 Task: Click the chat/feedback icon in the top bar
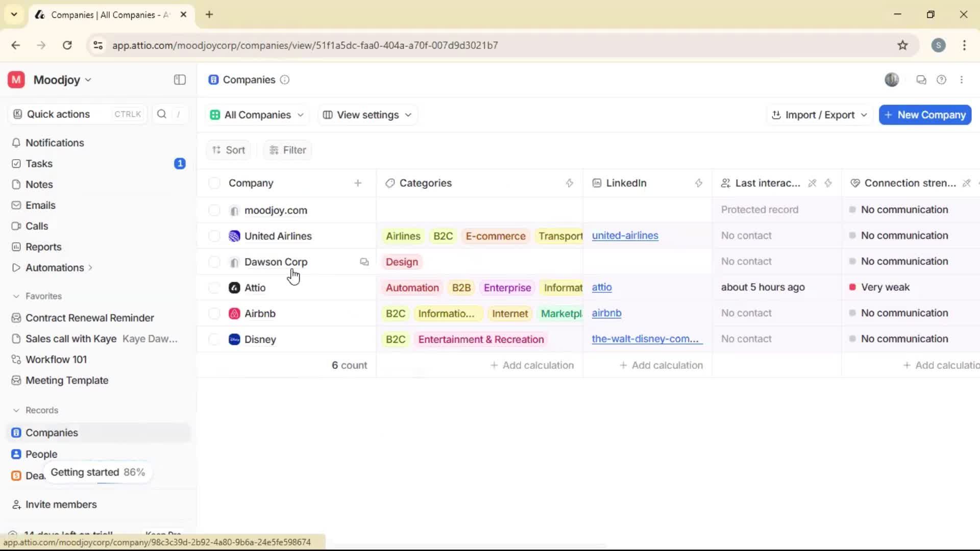tap(921, 80)
